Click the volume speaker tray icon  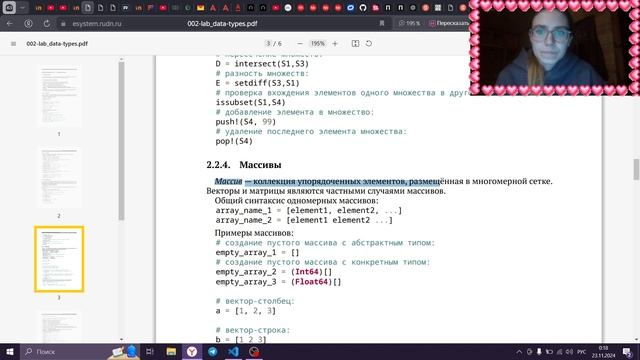coord(569,351)
